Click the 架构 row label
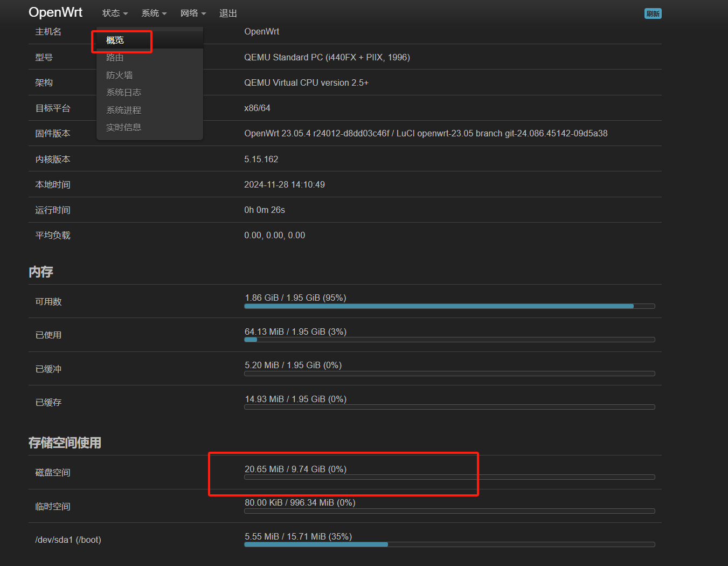Image resolution: width=728 pixels, height=566 pixels. (44, 82)
